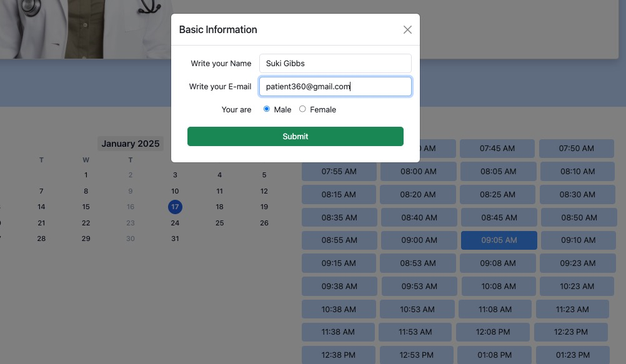Select the Male radio button

(267, 109)
